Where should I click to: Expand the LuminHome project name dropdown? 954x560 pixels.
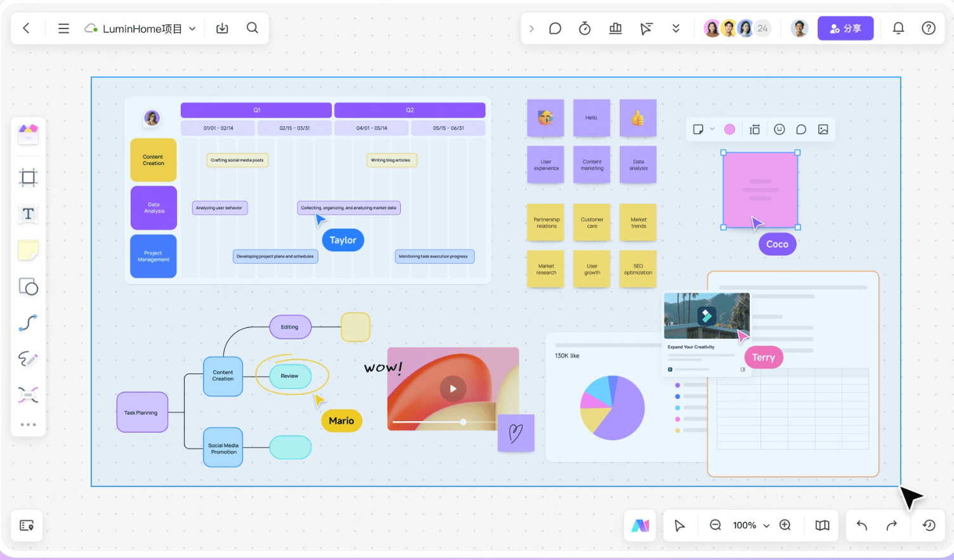(192, 29)
